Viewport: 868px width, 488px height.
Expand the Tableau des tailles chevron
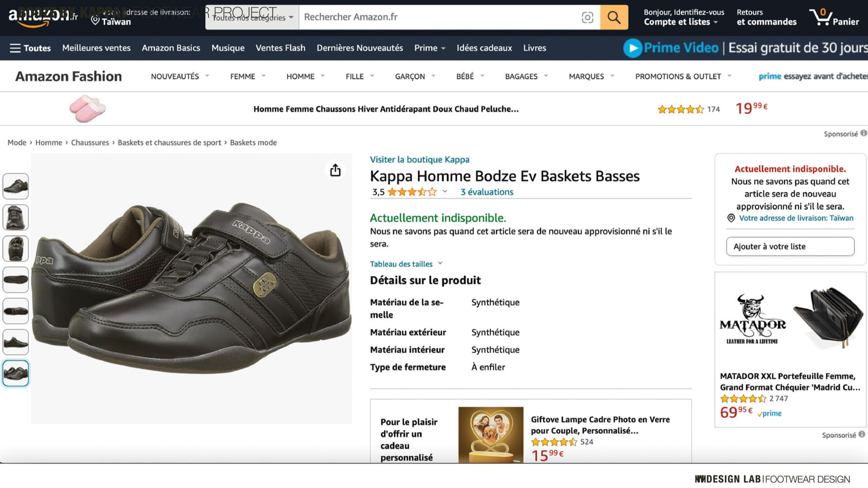(440, 263)
